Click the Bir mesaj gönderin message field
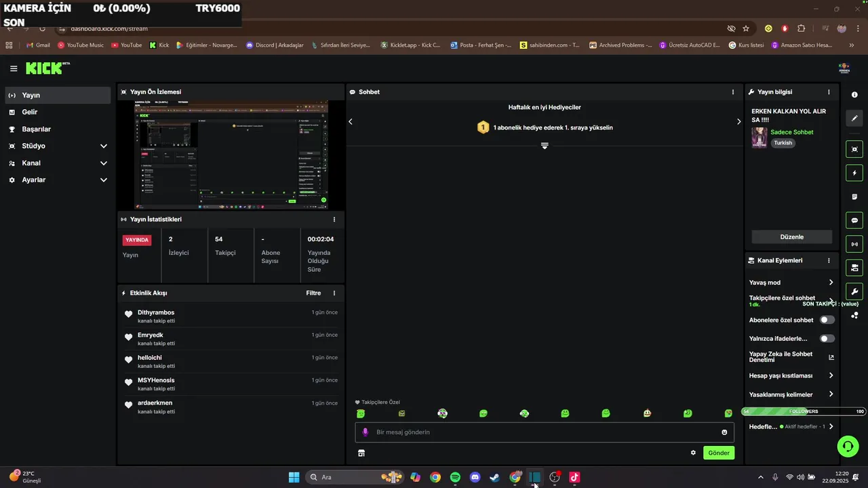Screen dimensions: 868x488 (x=545, y=432)
